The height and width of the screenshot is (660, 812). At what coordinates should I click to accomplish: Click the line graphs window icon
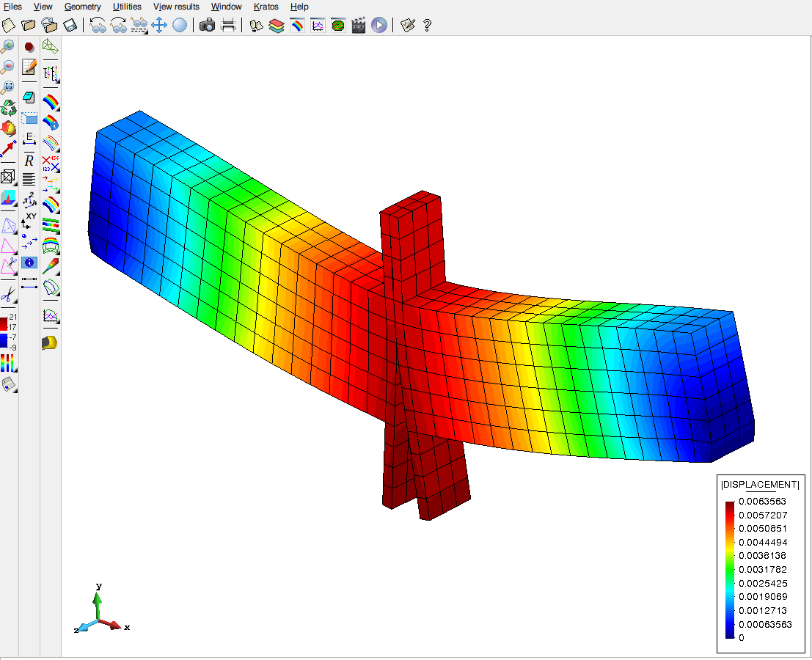click(318, 25)
